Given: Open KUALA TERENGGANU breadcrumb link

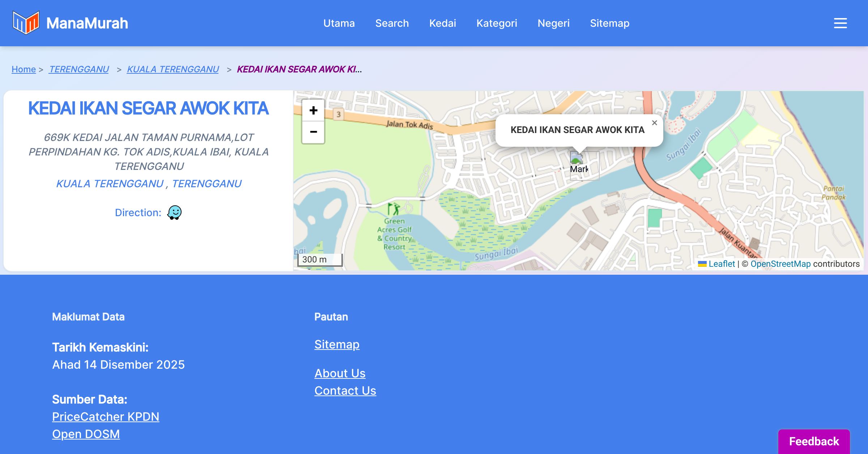Looking at the screenshot, I should point(173,69).
